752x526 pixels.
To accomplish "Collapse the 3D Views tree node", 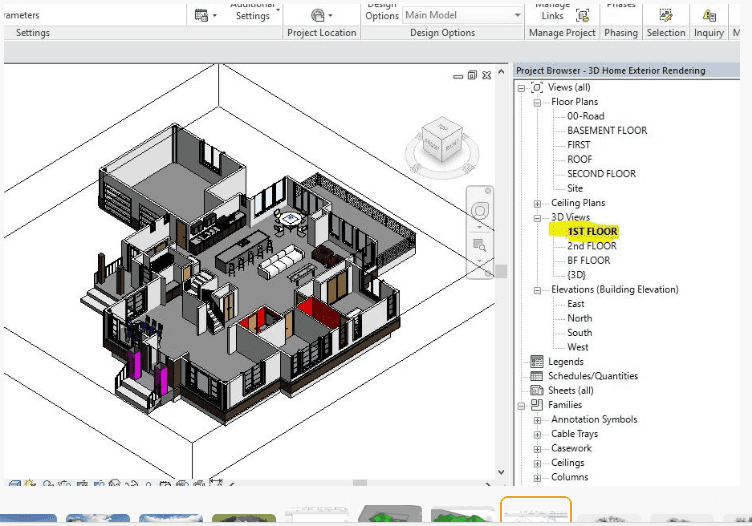I will pos(537,217).
